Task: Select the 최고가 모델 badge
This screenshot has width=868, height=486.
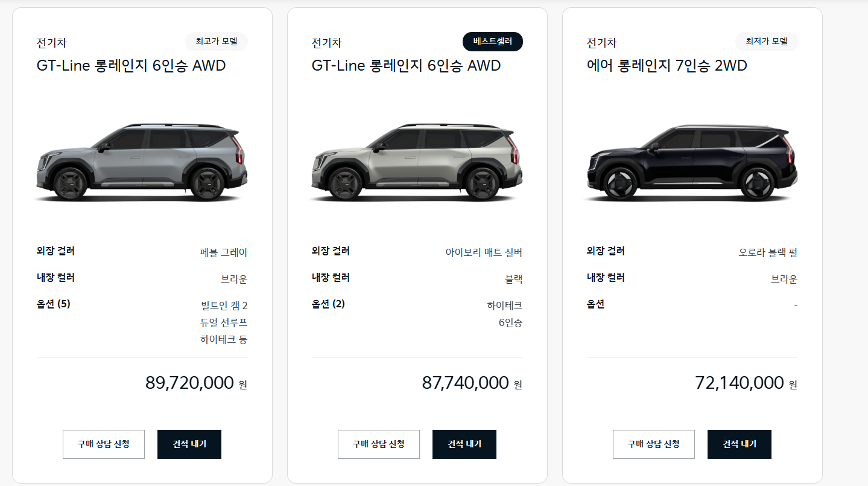Action: [x=217, y=42]
